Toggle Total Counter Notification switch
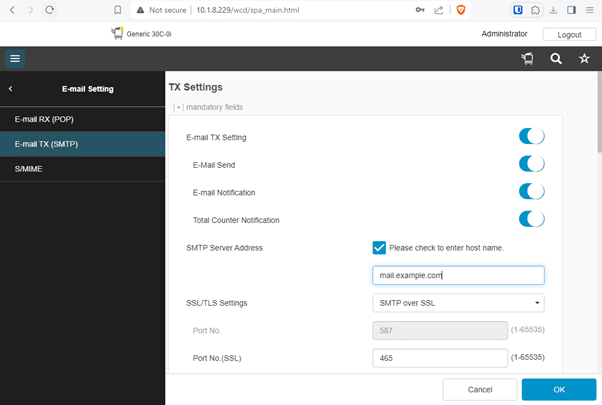 532,219
